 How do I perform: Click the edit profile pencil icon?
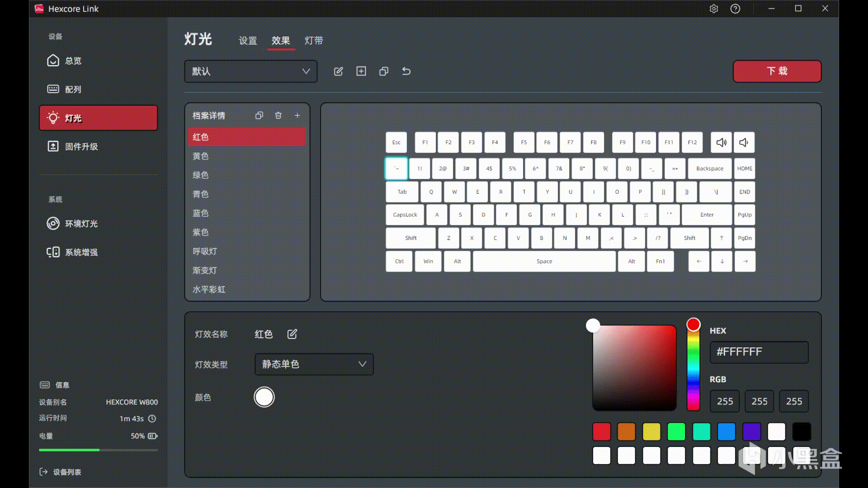coord(338,71)
